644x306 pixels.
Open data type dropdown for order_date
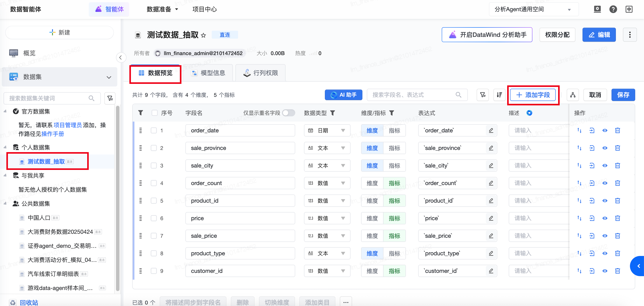coord(327,130)
